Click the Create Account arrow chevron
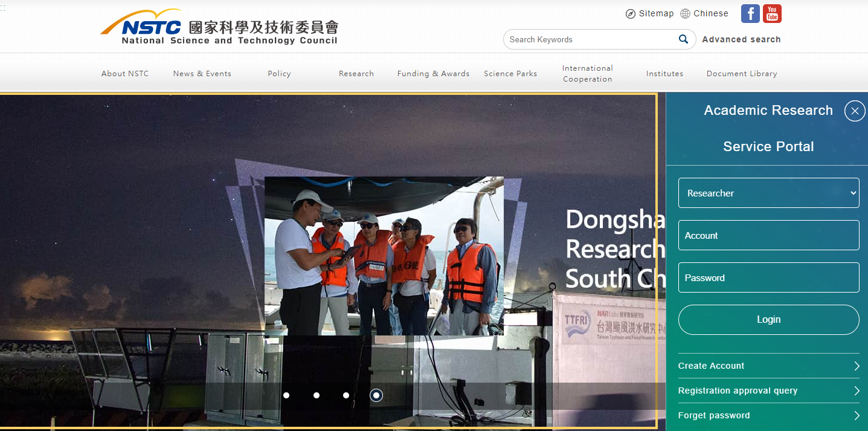 [857, 366]
